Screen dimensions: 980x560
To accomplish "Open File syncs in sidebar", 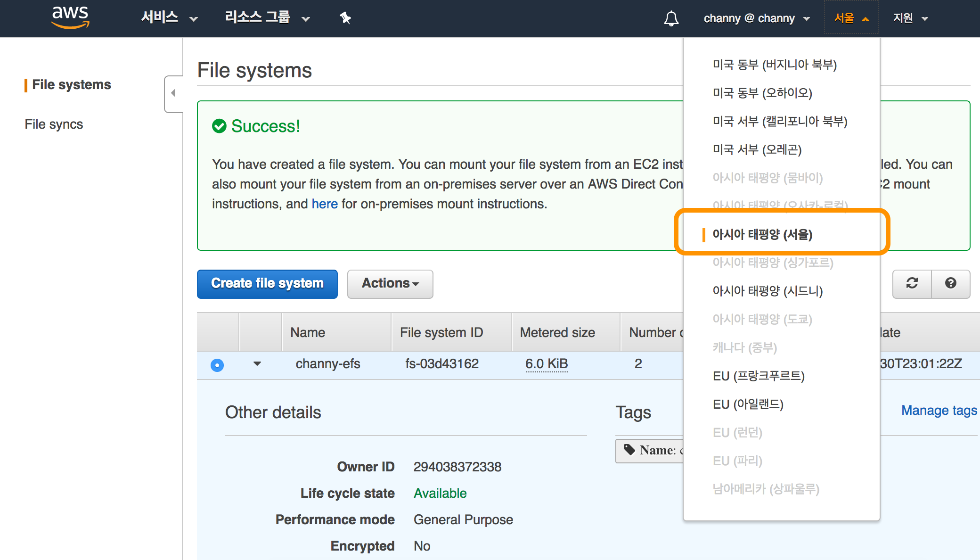I will click(x=54, y=124).
